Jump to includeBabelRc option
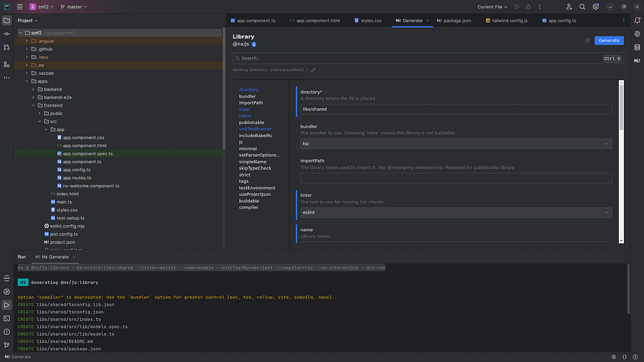The width and height of the screenshot is (644, 362). click(255, 136)
